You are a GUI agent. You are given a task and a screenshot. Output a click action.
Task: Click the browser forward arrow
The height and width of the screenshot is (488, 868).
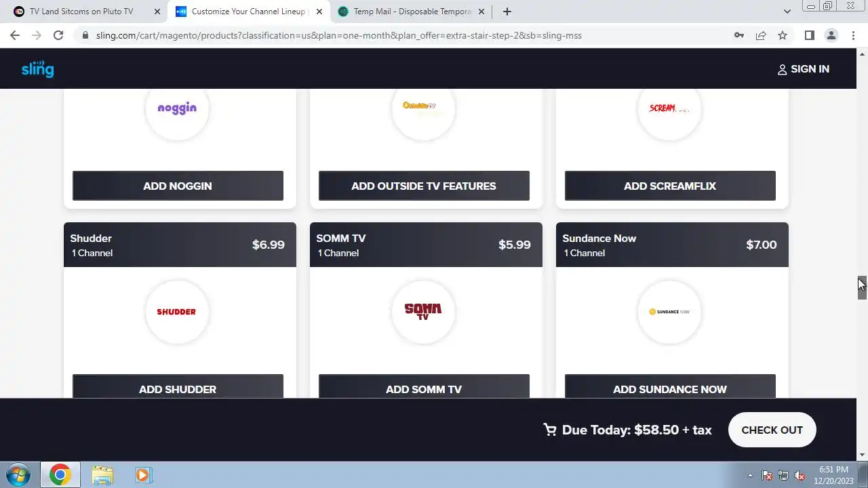pyautogui.click(x=37, y=35)
